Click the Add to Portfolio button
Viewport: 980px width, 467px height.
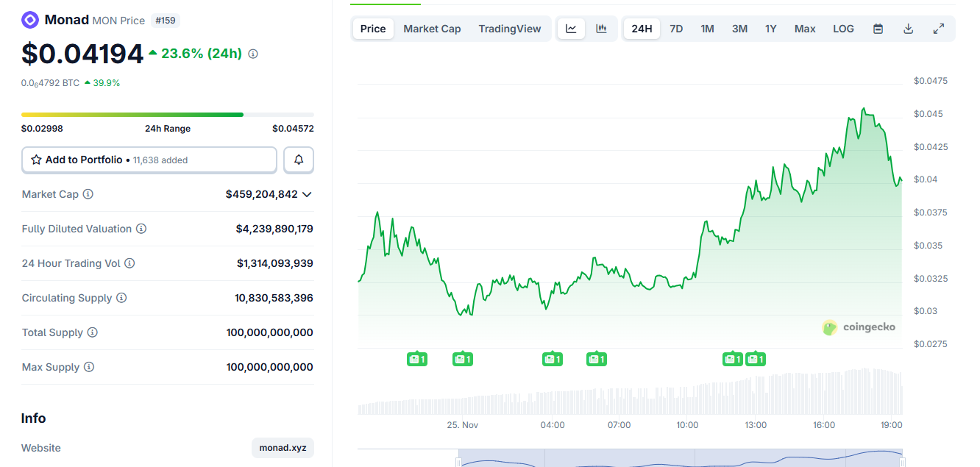85,160
